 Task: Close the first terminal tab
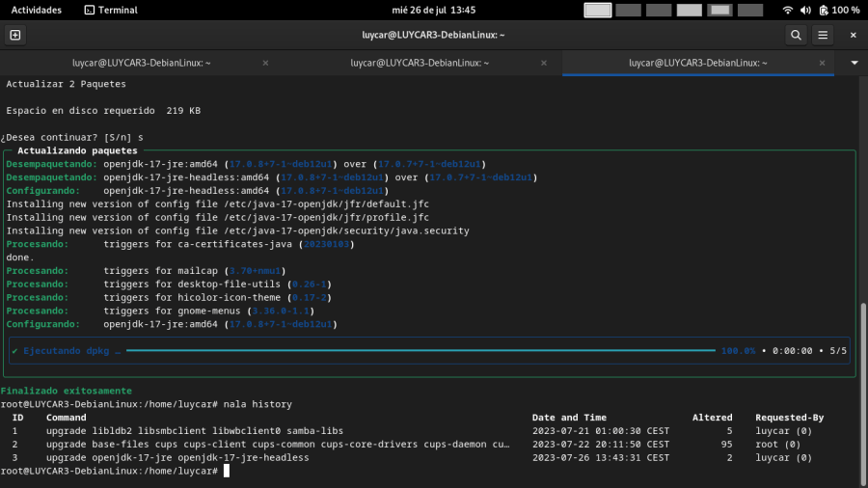pos(265,63)
